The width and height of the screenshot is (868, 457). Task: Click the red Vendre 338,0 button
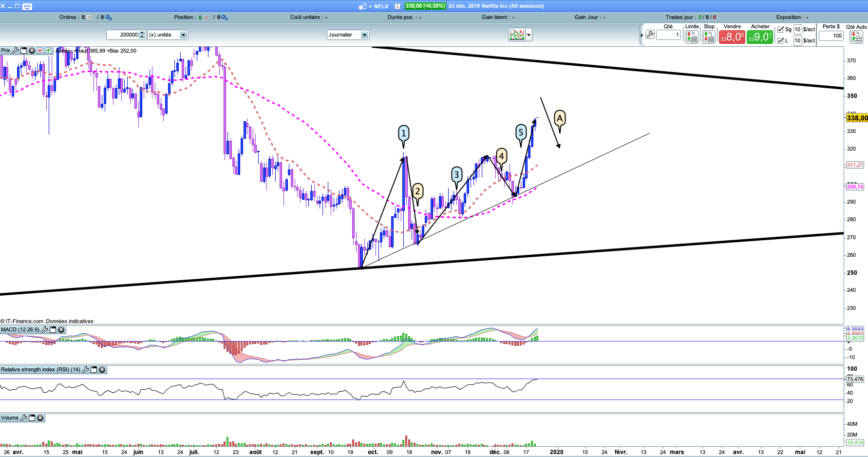pyautogui.click(x=732, y=37)
